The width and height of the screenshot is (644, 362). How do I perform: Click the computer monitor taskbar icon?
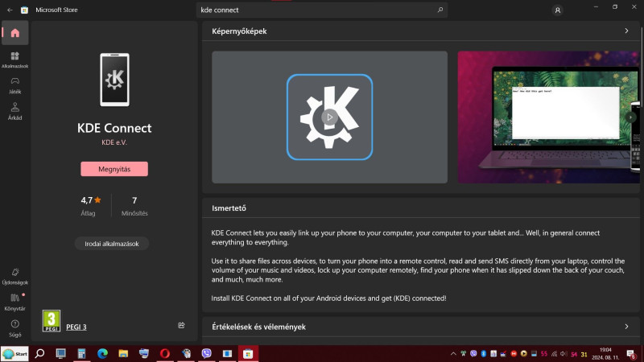click(x=61, y=354)
